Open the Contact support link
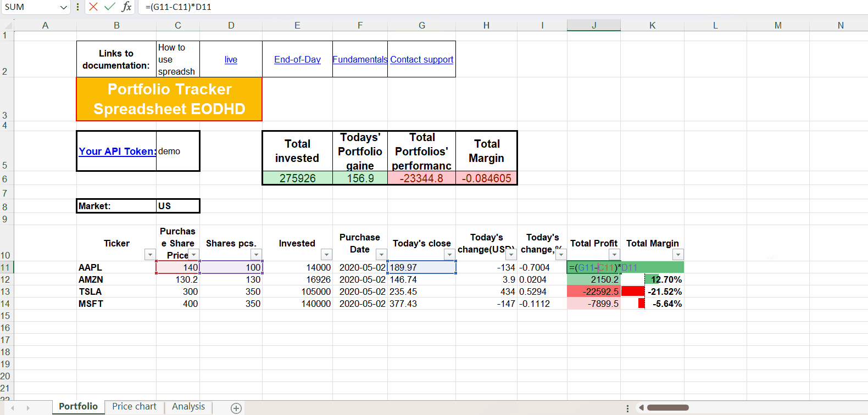The image size is (868, 415). pyautogui.click(x=422, y=59)
